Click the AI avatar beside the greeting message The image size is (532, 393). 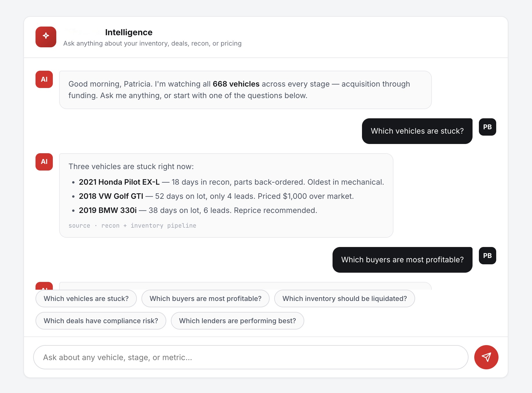point(44,79)
